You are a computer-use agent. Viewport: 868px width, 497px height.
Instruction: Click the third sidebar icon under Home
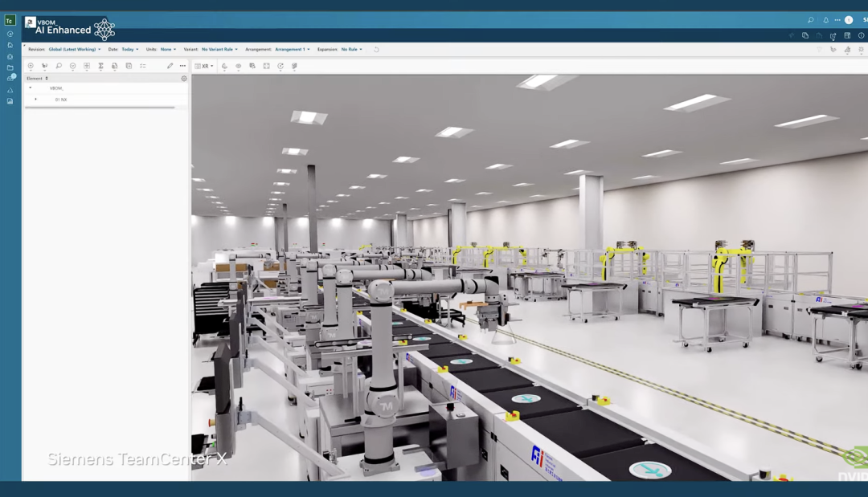[10, 56]
